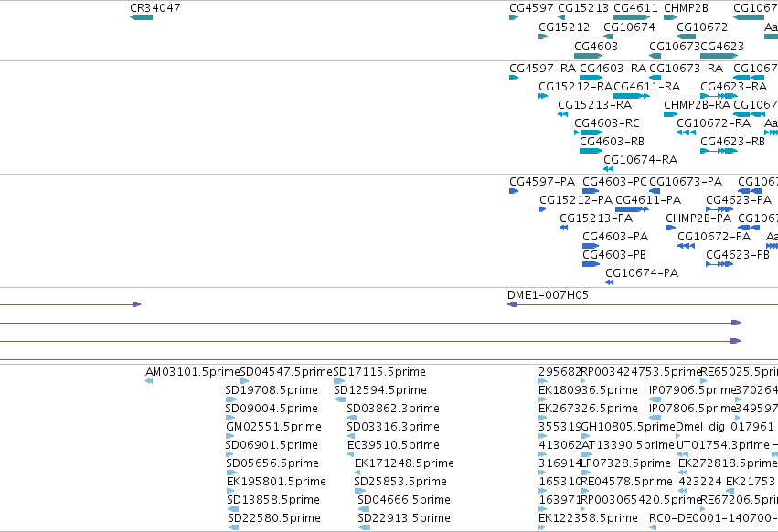Viewport: 778px width, 532px height.
Task: Select the 'CHMP2B' gene label
Action: 687,8
